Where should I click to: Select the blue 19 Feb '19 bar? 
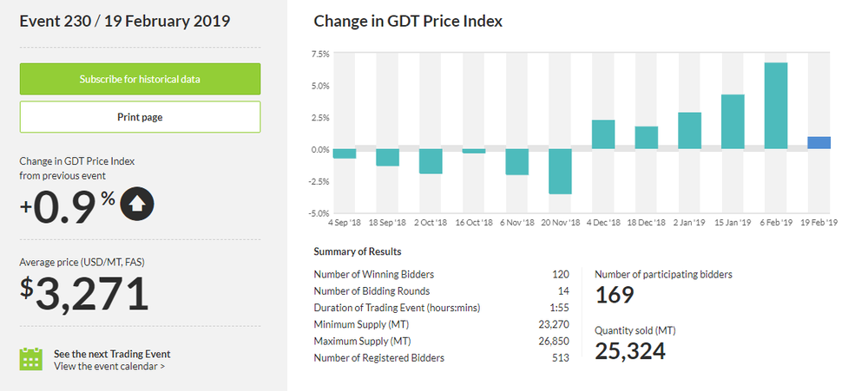[x=819, y=143]
